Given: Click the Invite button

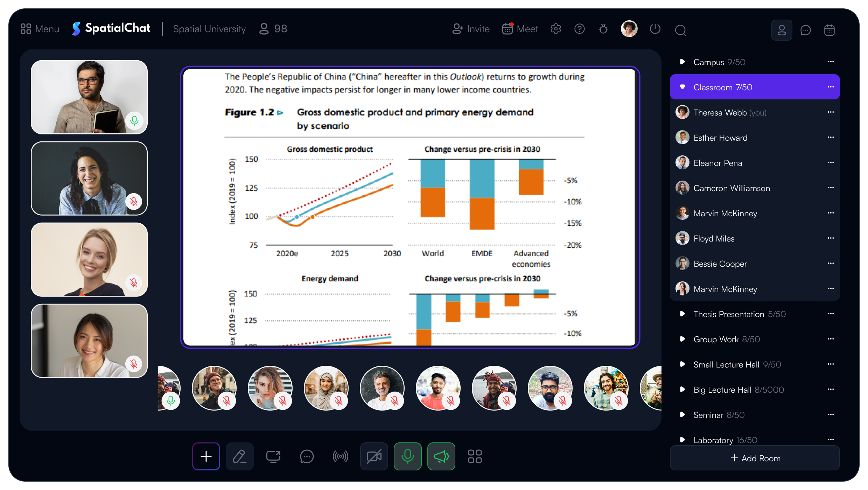Looking at the screenshot, I should (x=471, y=29).
